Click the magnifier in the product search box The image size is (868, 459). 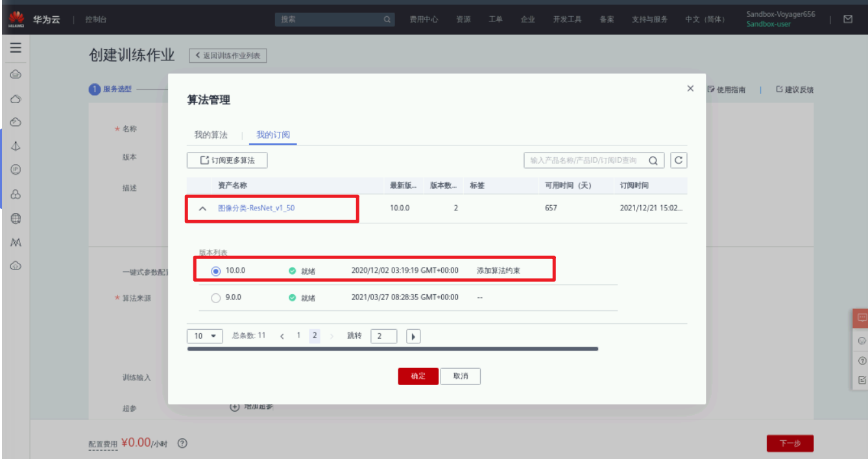653,160
